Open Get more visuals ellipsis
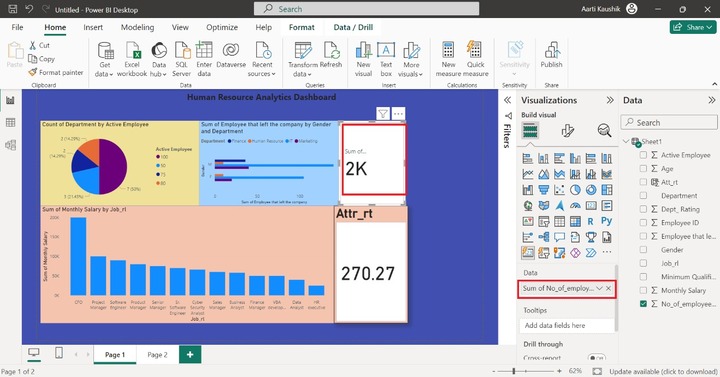Image resolution: width=720 pixels, height=377 pixels. (x=607, y=252)
